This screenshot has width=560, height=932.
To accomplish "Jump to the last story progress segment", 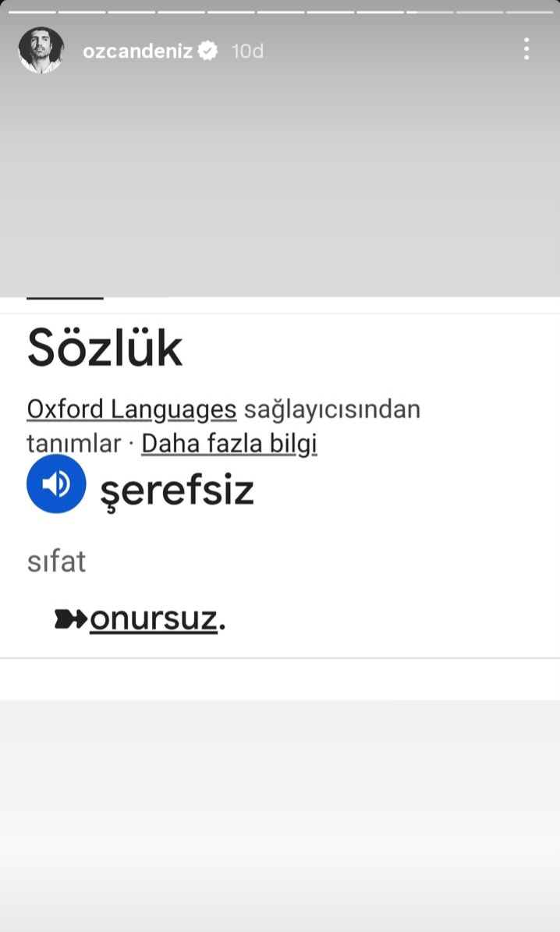I will click(529, 12).
